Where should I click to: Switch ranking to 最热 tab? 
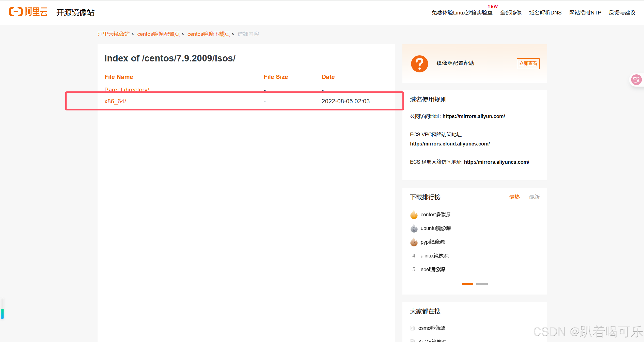(x=514, y=197)
